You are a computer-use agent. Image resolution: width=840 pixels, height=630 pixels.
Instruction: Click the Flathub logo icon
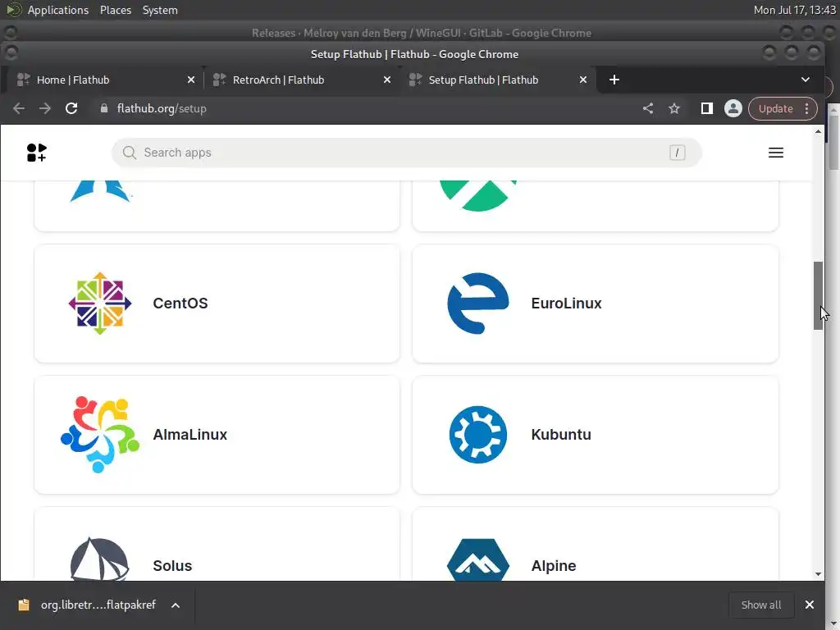[x=36, y=153]
